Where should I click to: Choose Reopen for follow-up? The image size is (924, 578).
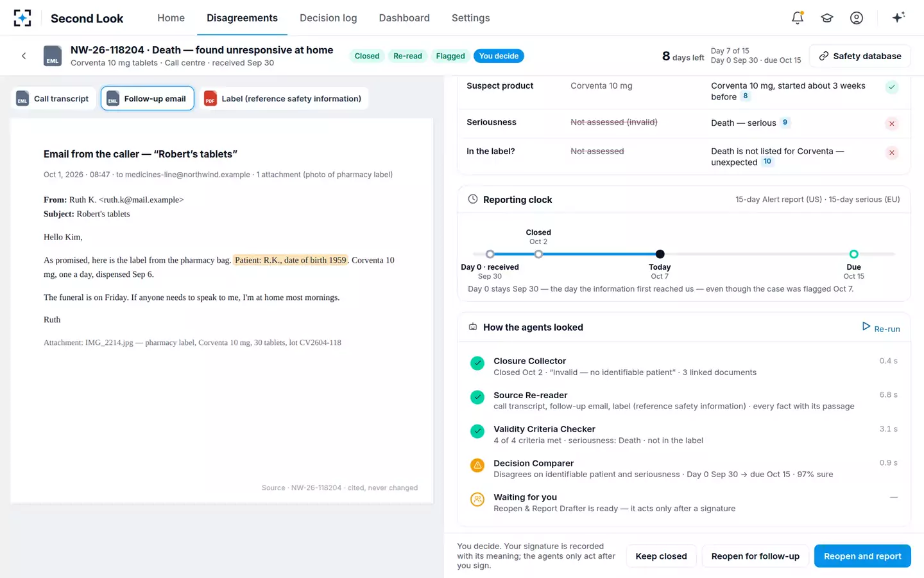tap(755, 556)
